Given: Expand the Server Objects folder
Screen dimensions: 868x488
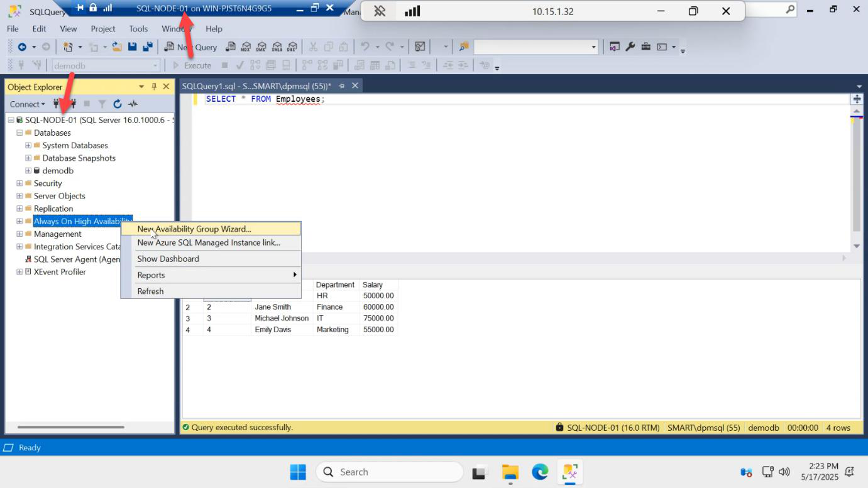Looking at the screenshot, I should click(x=19, y=196).
